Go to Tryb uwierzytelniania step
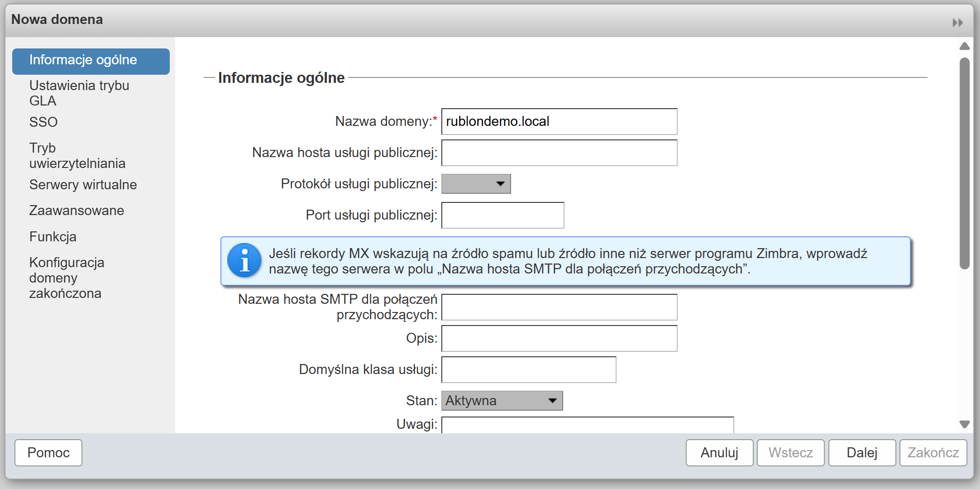 [x=77, y=155]
